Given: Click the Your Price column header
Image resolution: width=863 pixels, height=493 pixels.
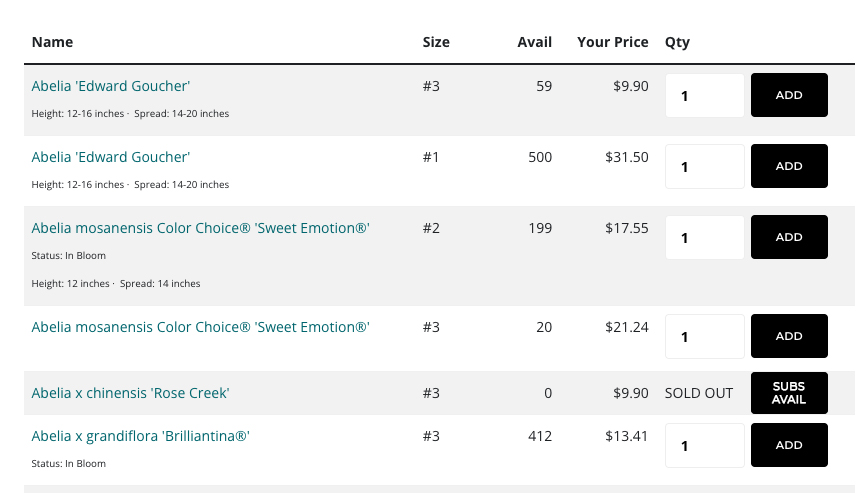Looking at the screenshot, I should click(x=613, y=42).
